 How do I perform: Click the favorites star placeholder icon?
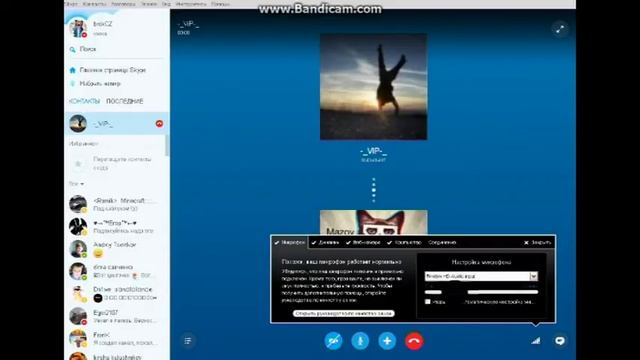click(78, 164)
